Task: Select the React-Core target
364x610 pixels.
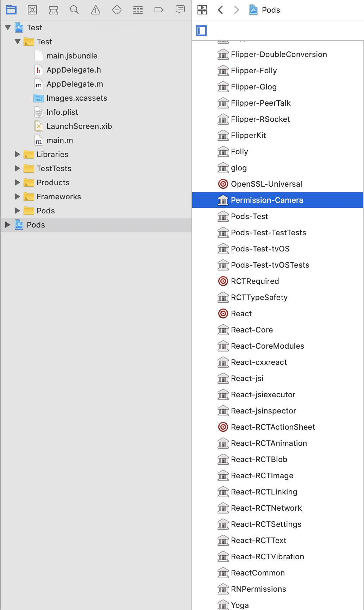Action: tap(252, 330)
